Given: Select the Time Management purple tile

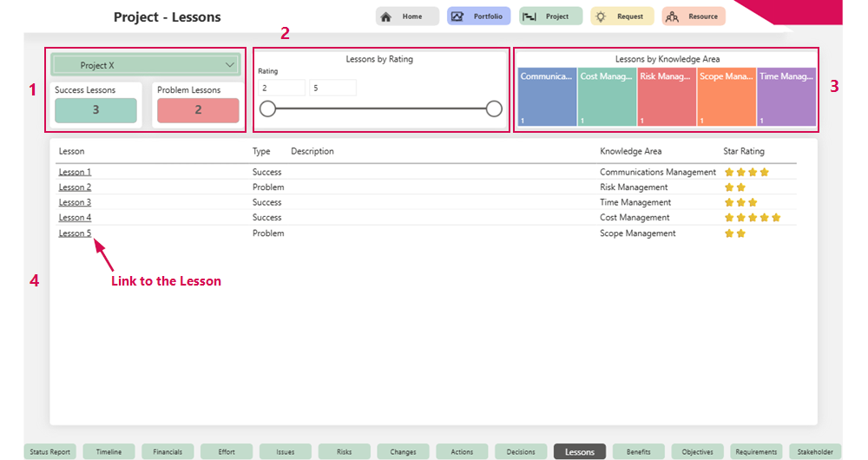Looking at the screenshot, I should pyautogui.click(x=786, y=97).
